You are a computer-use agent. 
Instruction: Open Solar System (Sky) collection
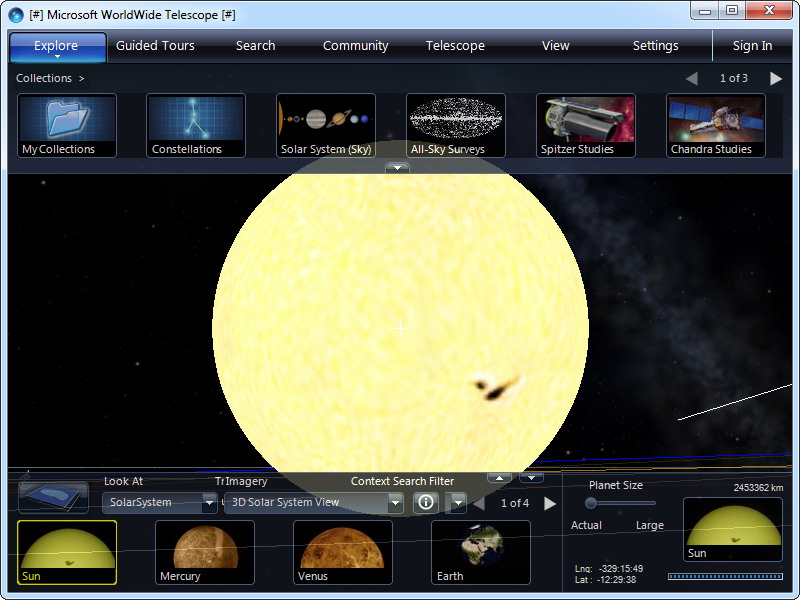tap(326, 126)
